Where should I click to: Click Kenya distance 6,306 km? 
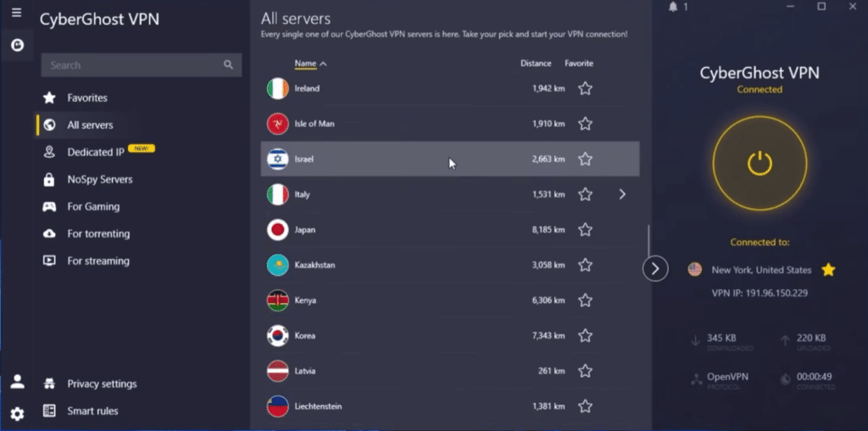click(x=548, y=301)
